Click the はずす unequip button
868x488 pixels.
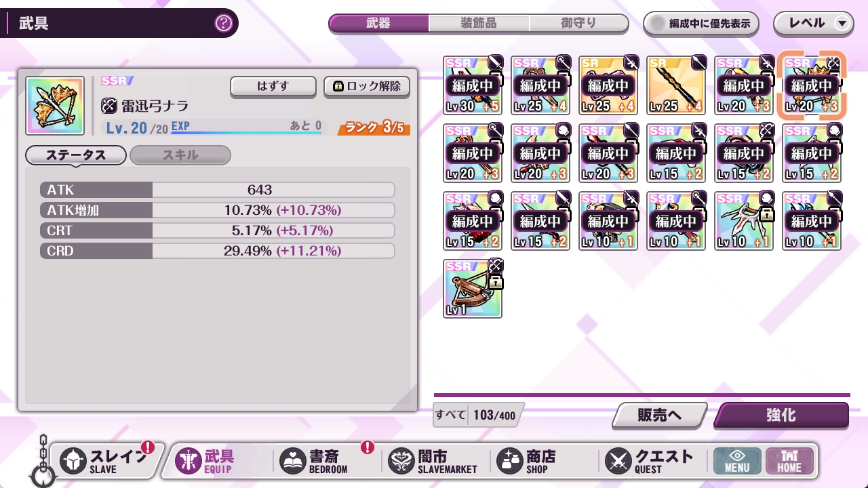[x=273, y=87]
